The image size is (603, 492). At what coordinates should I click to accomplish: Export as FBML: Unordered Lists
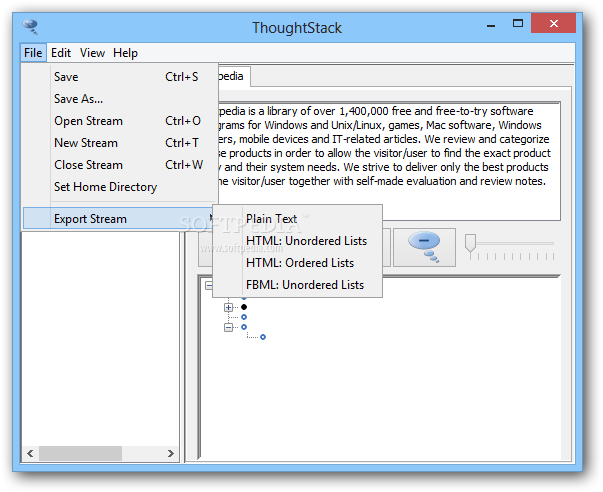pyautogui.click(x=297, y=285)
